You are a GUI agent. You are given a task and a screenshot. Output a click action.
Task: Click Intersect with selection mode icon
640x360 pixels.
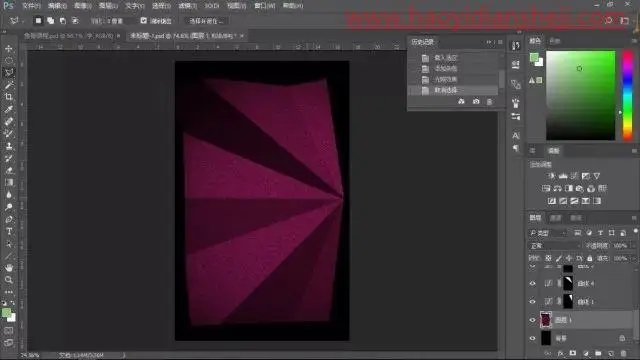(75, 20)
